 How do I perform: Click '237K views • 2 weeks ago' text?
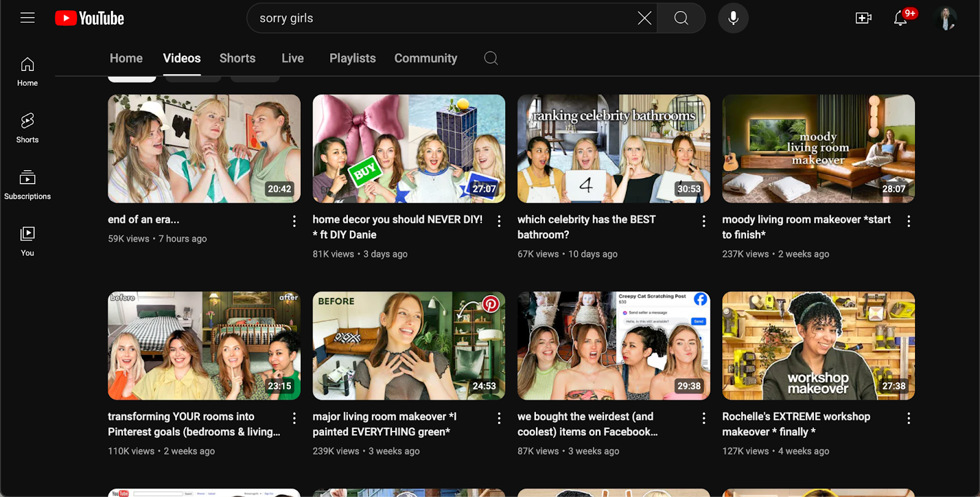(x=775, y=254)
